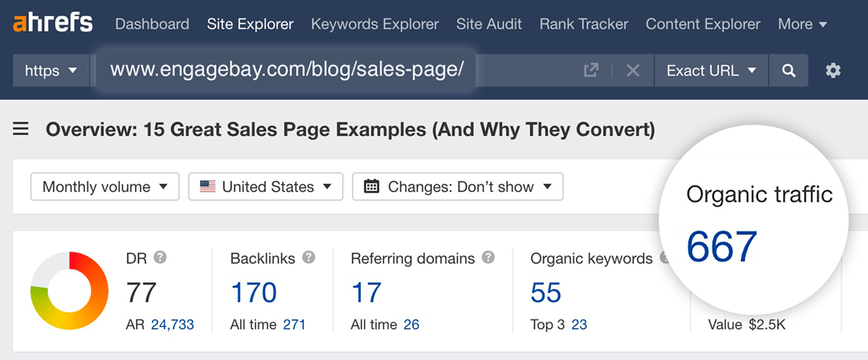The image size is (868, 360).
Task: Open the https protocol dropdown
Action: click(50, 70)
